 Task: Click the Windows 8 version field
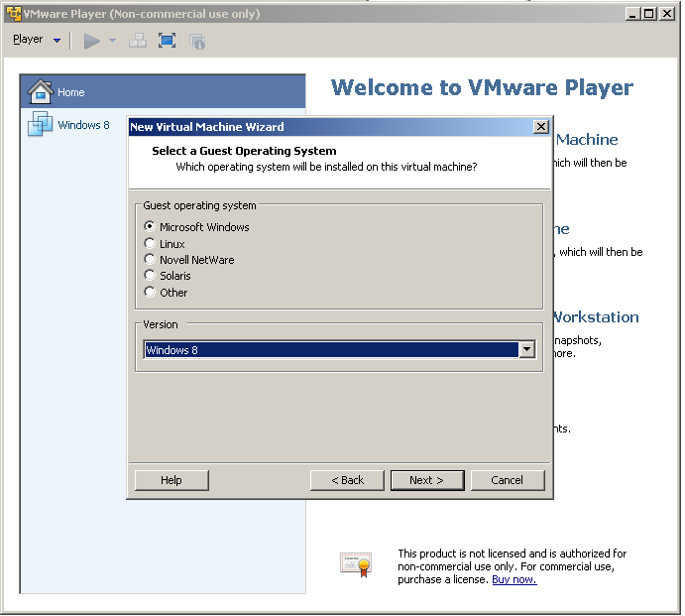tap(331, 350)
